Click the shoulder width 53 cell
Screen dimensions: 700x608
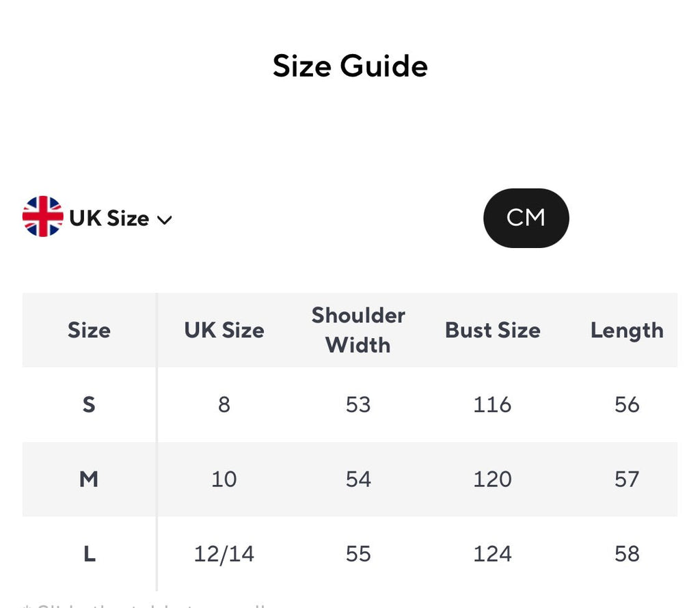358,405
